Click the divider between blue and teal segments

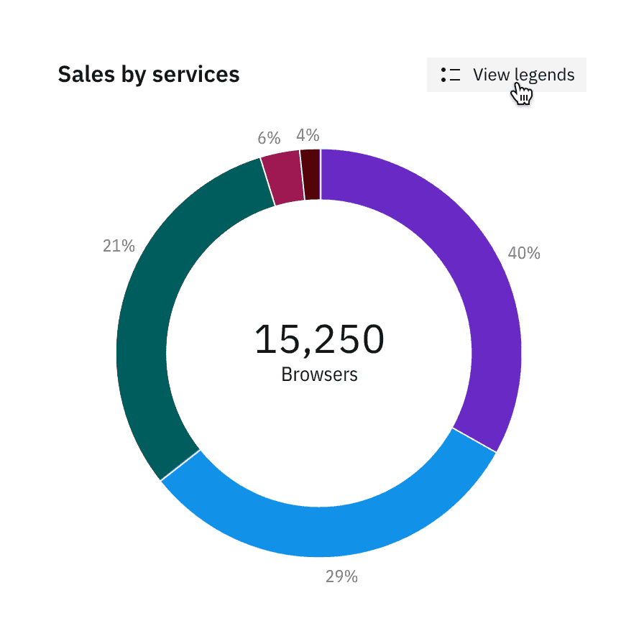point(180,466)
